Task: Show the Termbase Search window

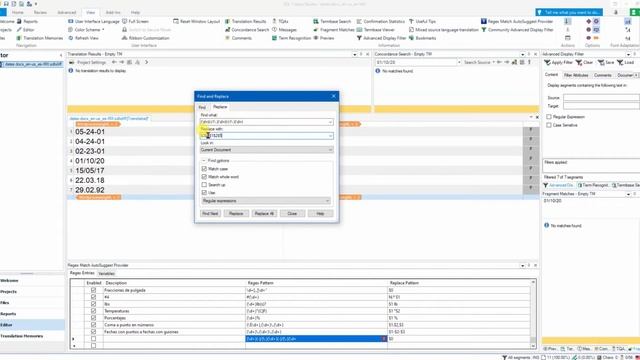Action: pos(332,21)
